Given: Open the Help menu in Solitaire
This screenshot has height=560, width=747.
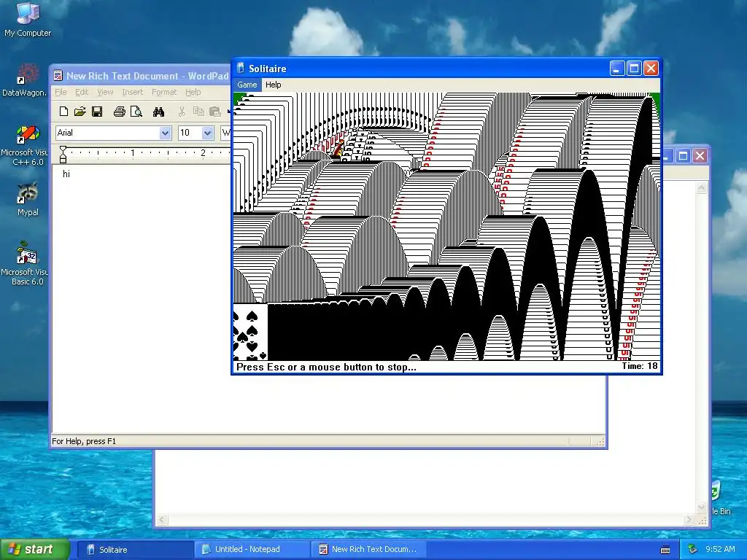Looking at the screenshot, I should (273, 85).
